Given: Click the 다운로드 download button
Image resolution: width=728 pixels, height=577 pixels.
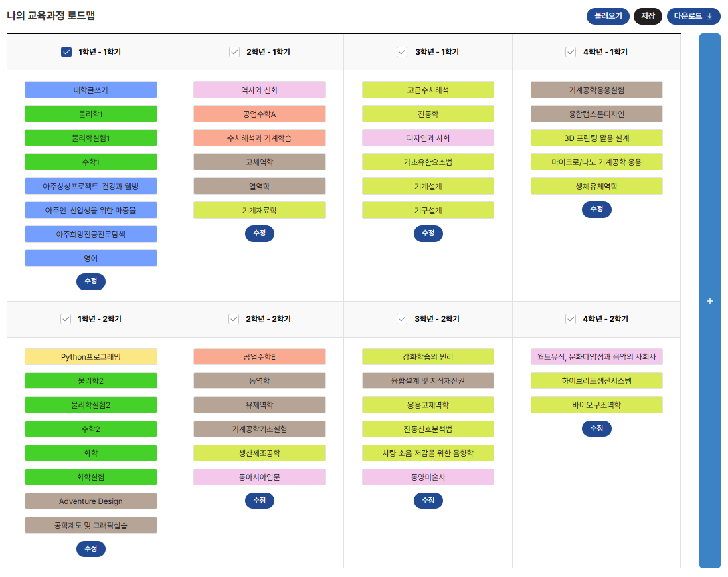Looking at the screenshot, I should [693, 16].
